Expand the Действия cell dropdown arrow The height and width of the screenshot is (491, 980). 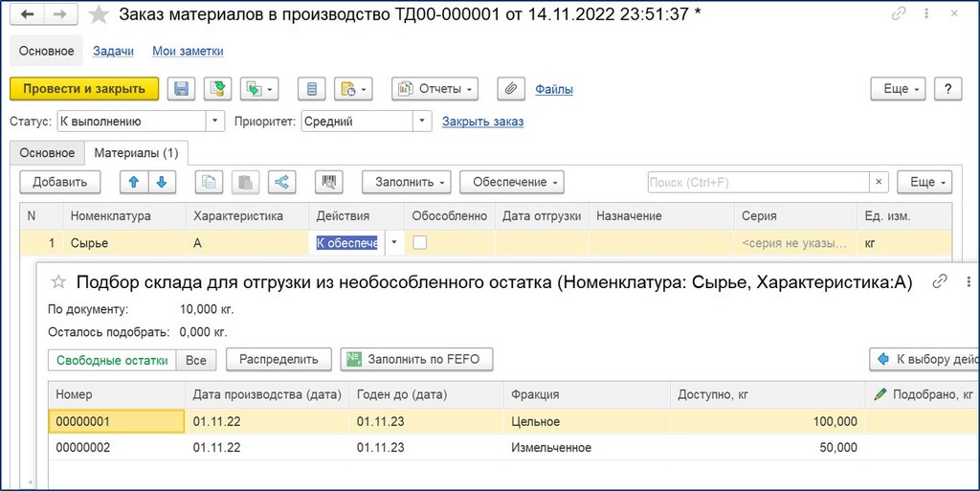(x=393, y=243)
